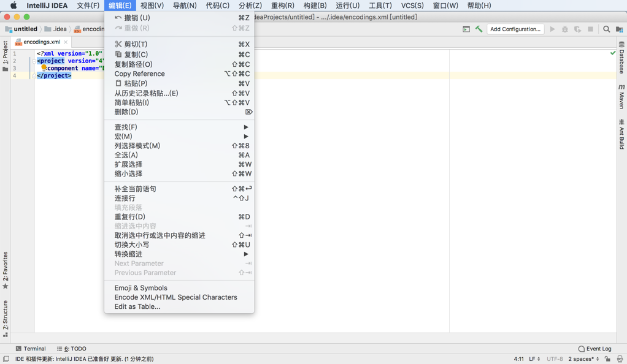Choose 复制(C) menu item
Screen dimensions: 627x364
click(179, 55)
